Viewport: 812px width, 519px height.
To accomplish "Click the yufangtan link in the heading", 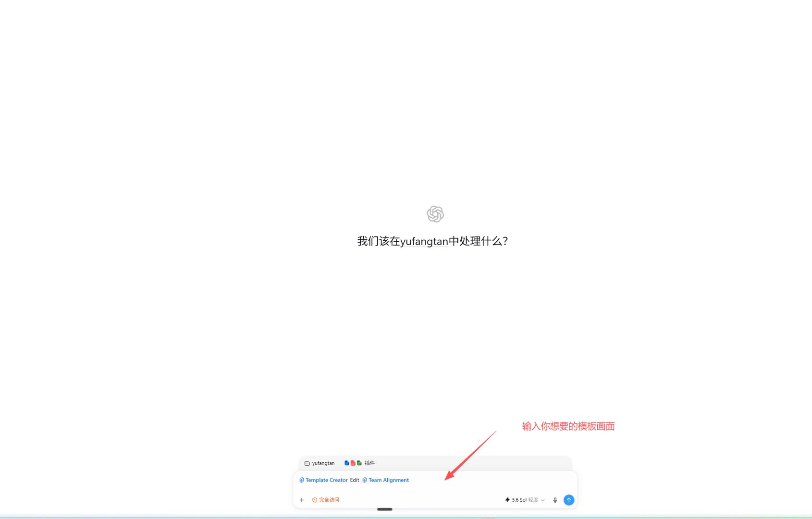I will tap(424, 241).
